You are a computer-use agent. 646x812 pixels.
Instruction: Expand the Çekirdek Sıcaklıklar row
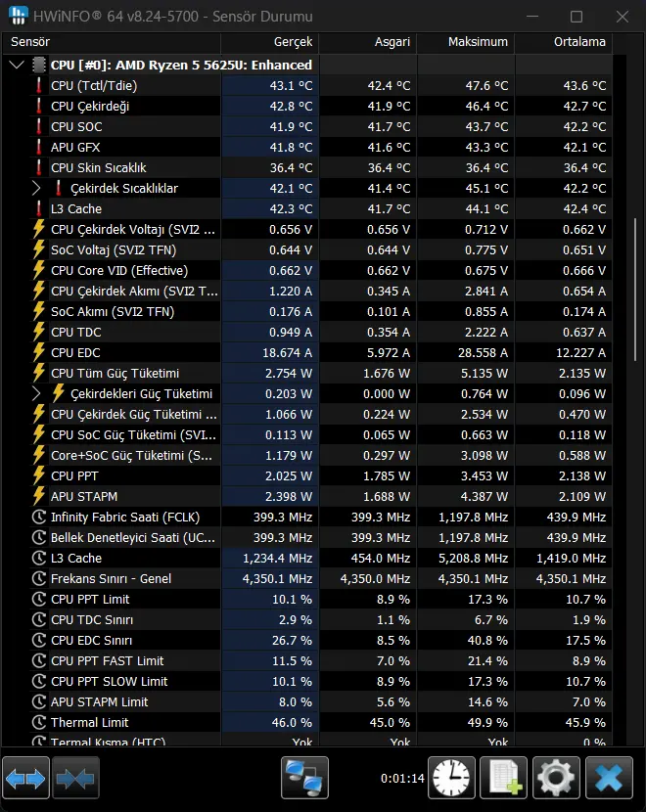[x=36, y=188]
